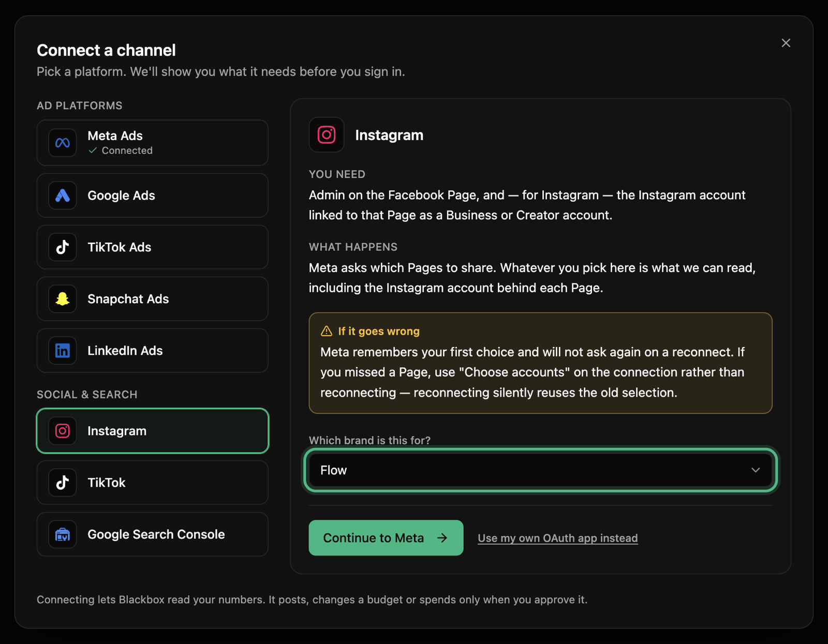Click Use my own OAuth app instead
Viewport: 828px width, 644px height.
point(557,538)
